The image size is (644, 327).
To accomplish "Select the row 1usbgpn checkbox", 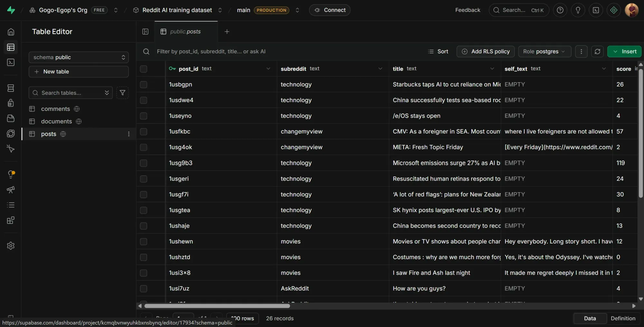I will point(144,84).
